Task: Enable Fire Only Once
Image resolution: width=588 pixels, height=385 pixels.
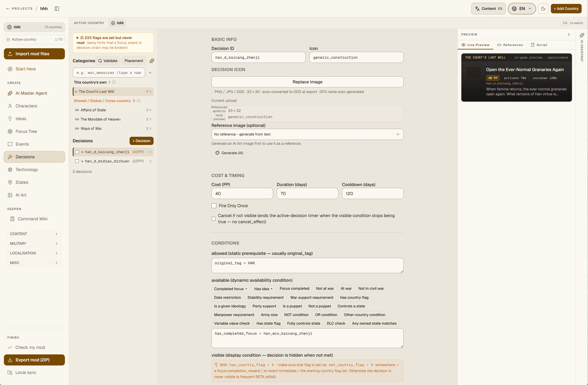Action: [214, 206]
